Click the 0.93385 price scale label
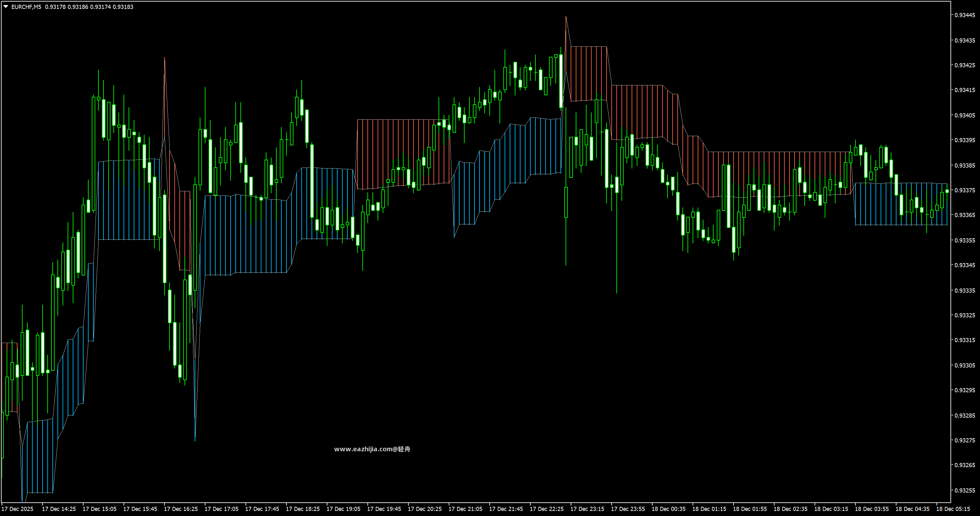Viewport: 980px width, 516px height. [x=965, y=165]
